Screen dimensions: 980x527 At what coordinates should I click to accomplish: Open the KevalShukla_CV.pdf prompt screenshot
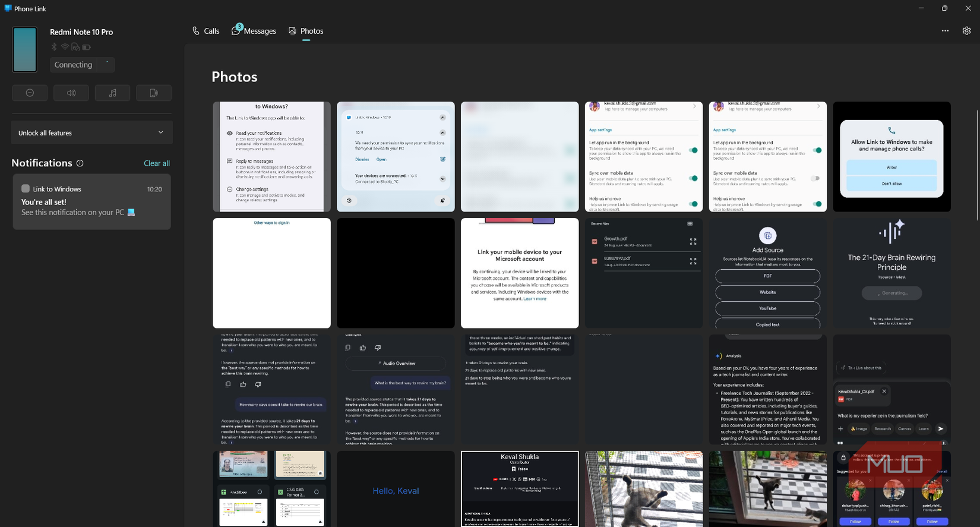coord(892,389)
